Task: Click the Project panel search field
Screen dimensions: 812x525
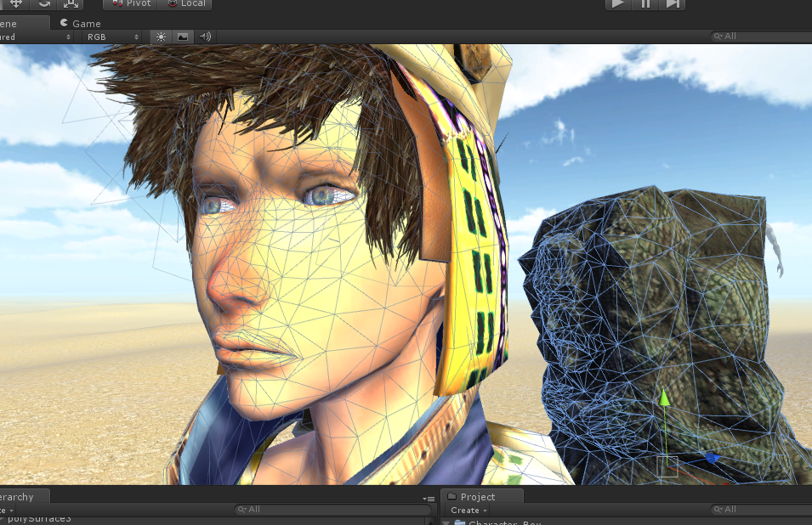Action: pyautogui.click(x=761, y=510)
